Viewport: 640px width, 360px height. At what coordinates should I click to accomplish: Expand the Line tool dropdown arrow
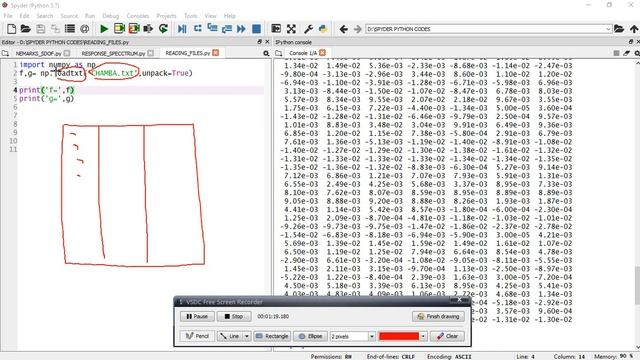pyautogui.click(x=247, y=336)
